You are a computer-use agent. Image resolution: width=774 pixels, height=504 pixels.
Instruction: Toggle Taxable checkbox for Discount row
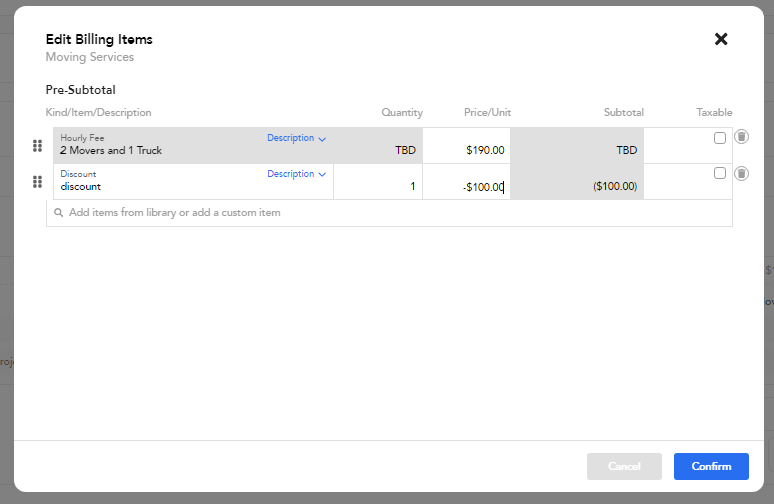click(x=720, y=173)
